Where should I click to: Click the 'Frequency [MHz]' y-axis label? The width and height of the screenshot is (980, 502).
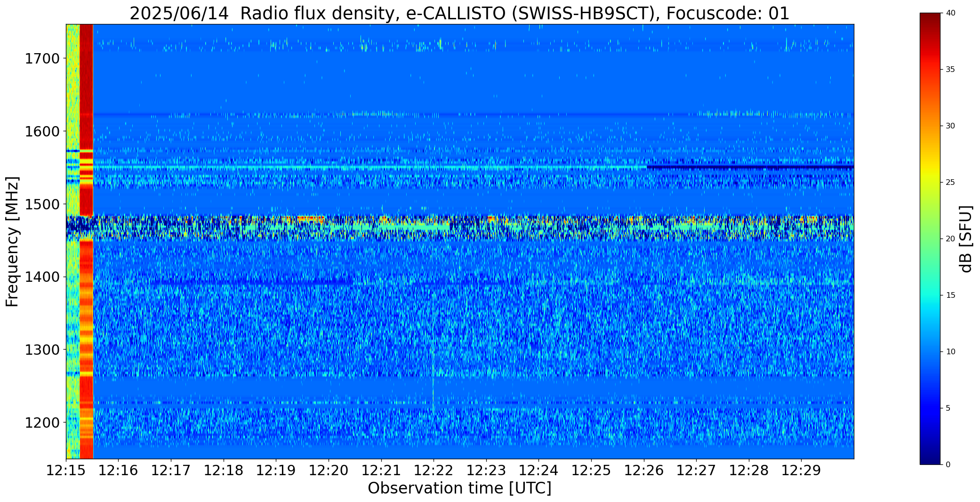tap(12, 241)
